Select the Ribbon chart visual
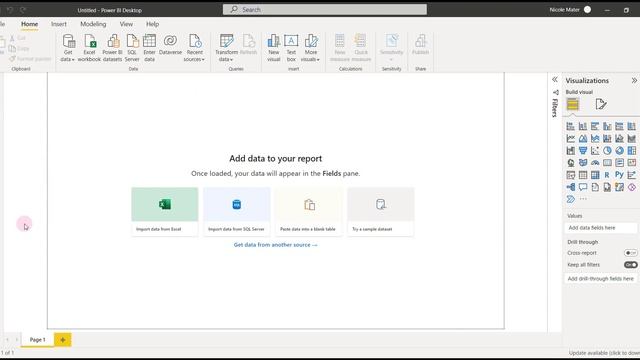 tap(632, 138)
